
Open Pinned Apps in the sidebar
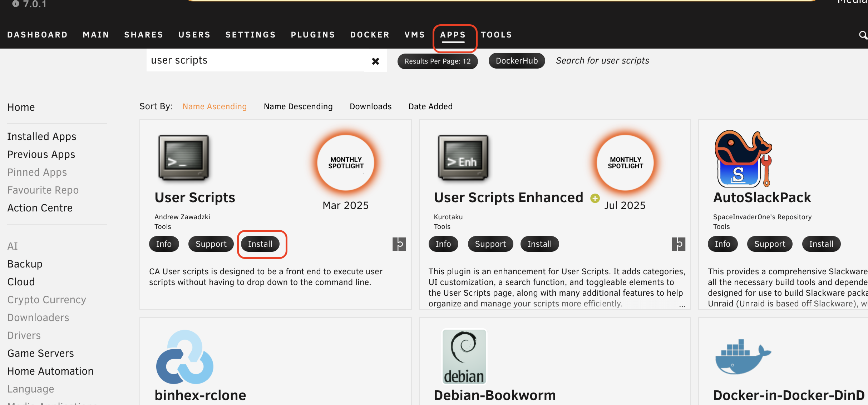tap(37, 172)
